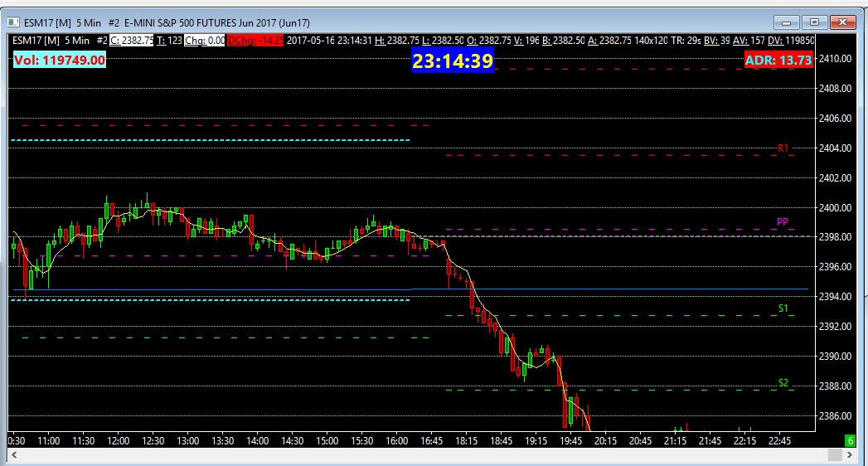Click the green 6 indicator box
The width and height of the screenshot is (868, 466).
851,440
